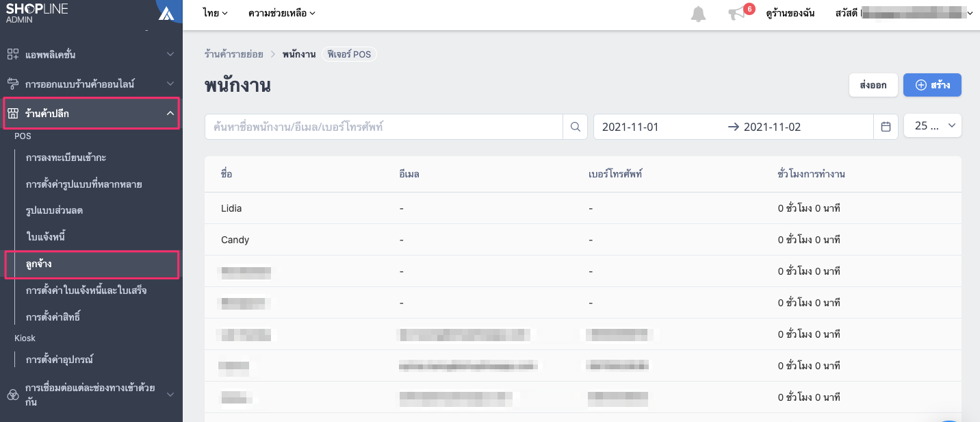Select the employee name Candy
Viewport: 980px width, 422px height.
click(x=235, y=240)
